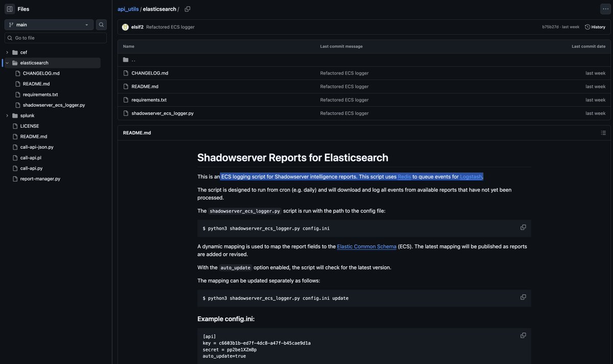Copy the mapping update command snippet
Screen dimensions: 613x364
522,296
